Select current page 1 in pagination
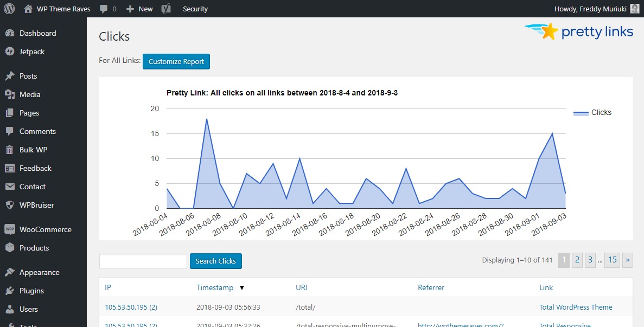 click(564, 260)
